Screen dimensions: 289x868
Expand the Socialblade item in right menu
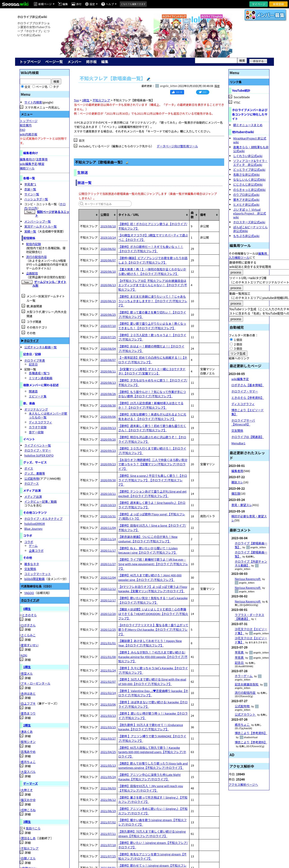(x=230, y=97)
